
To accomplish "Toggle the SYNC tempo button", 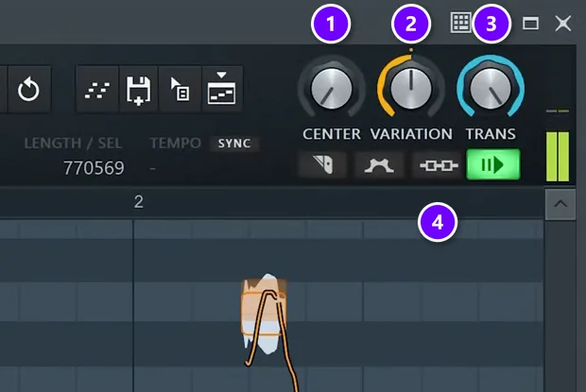I will coord(234,144).
